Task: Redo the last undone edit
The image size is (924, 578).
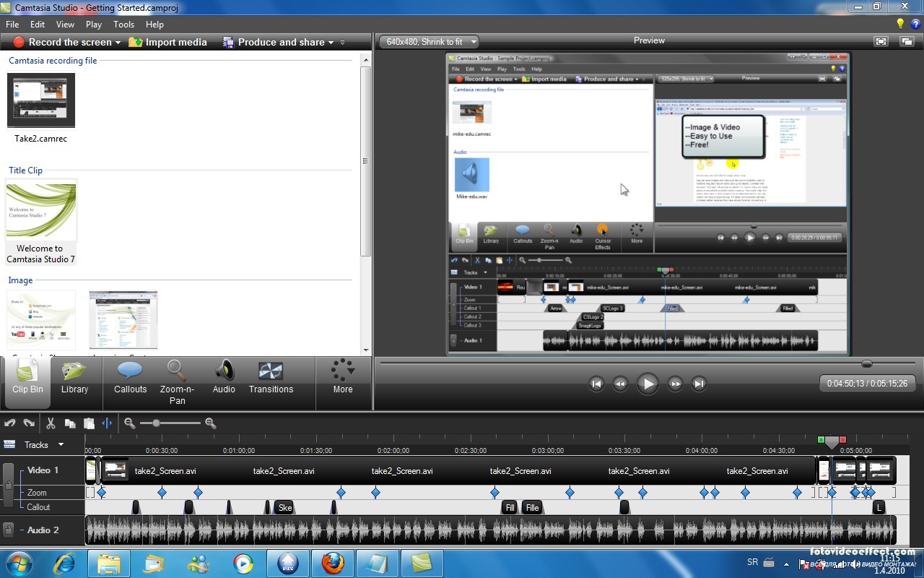Action: point(29,423)
